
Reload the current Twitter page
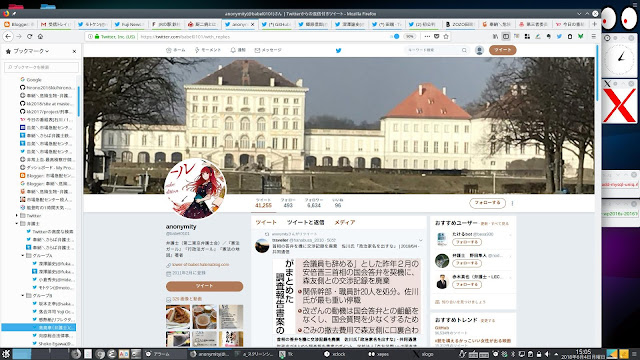coord(29,36)
